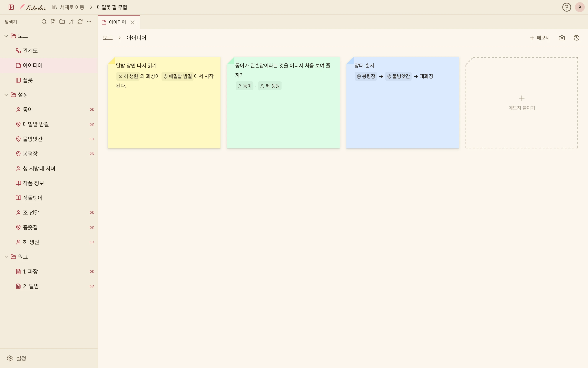
Task: Click the 메밀밭 밤길 tag in yellow note
Action: coord(177,76)
